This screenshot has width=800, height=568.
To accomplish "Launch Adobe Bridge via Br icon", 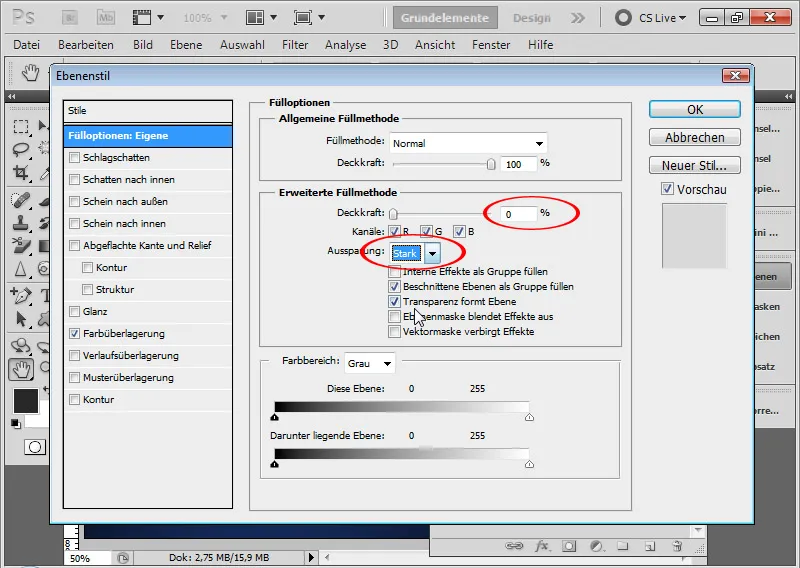I will (69, 18).
